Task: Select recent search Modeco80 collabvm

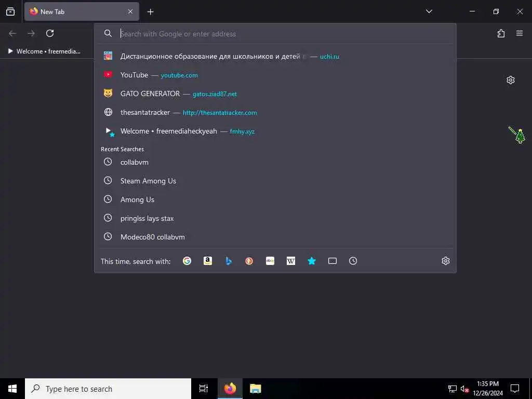Action: coord(275,237)
